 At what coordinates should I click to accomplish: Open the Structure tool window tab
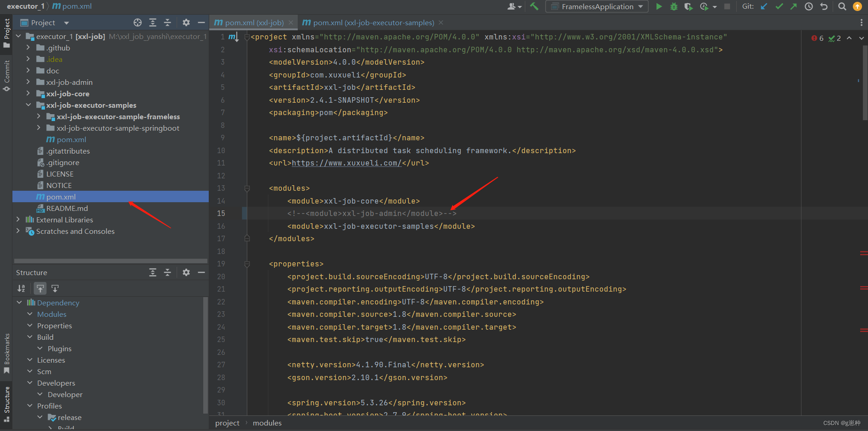point(6,404)
